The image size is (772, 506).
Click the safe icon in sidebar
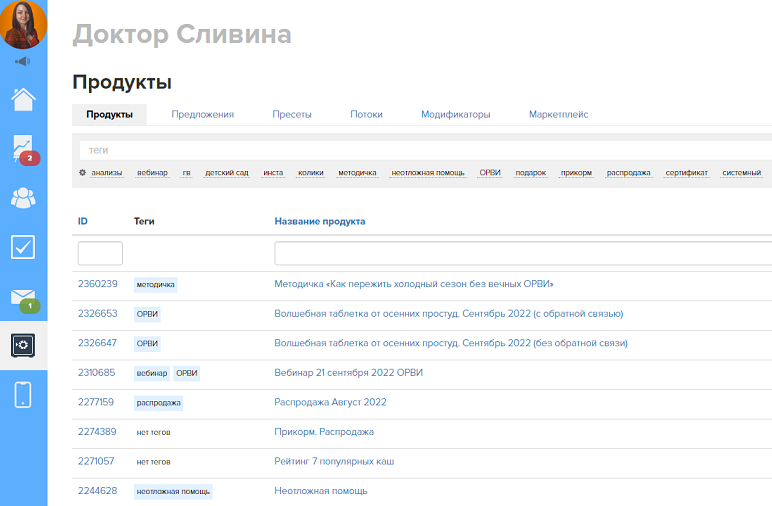[x=23, y=345]
